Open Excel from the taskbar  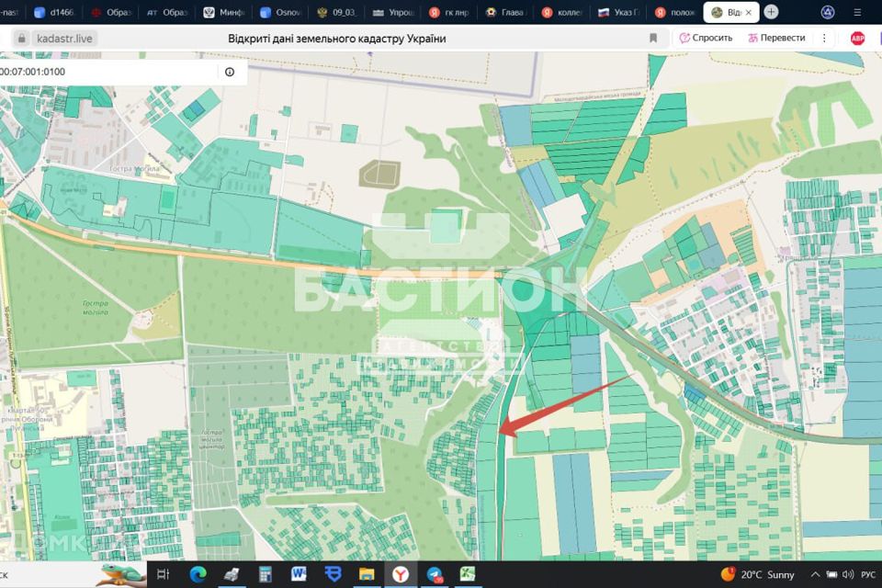(x=468, y=574)
